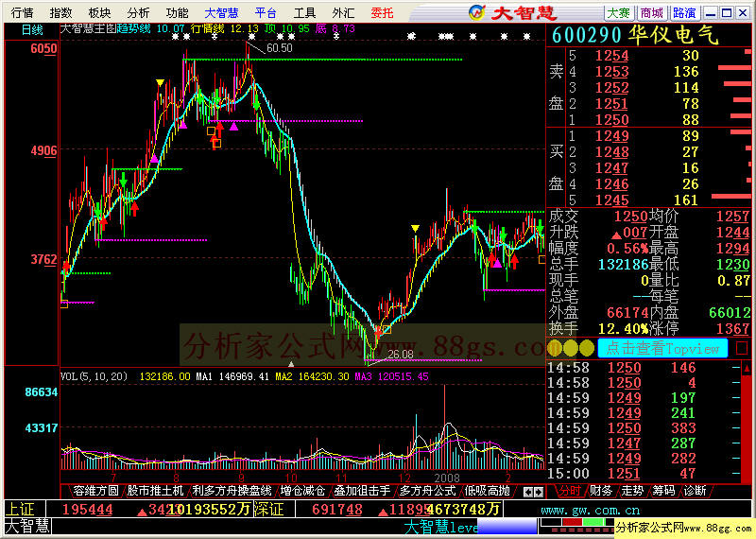Click the second yellow circle beside Topview
Viewport: 756px width, 539px height.
click(571, 348)
